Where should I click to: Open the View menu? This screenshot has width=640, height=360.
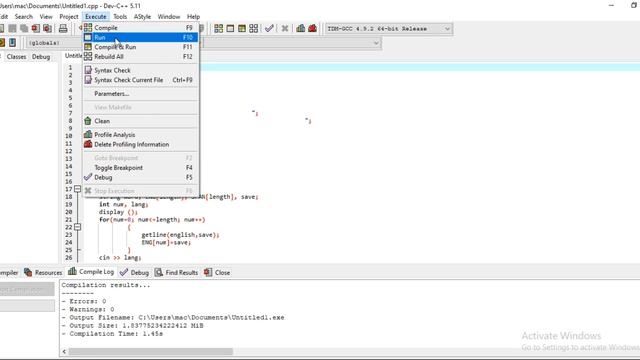tap(46, 16)
